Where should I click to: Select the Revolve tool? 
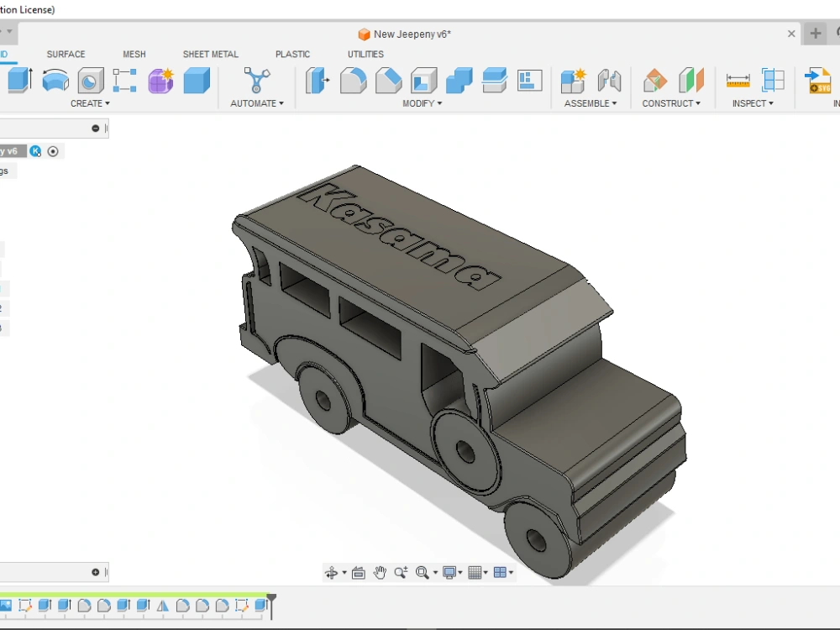tap(55, 81)
